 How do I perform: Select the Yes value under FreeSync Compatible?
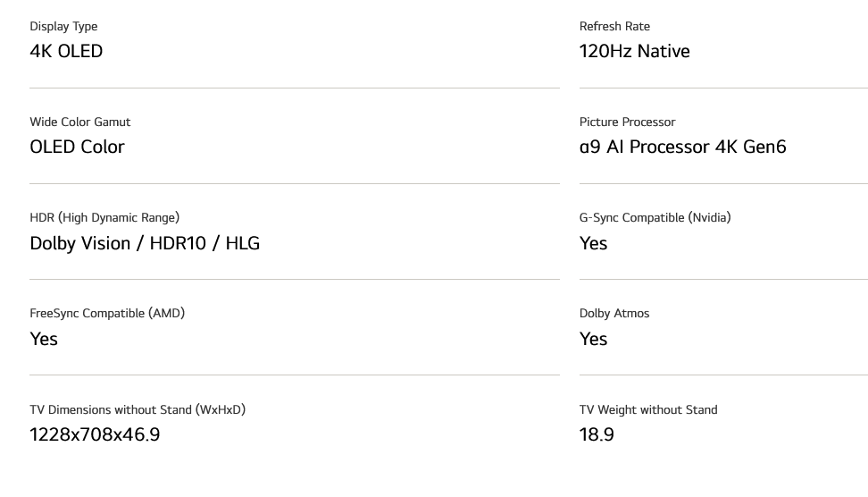pos(44,339)
